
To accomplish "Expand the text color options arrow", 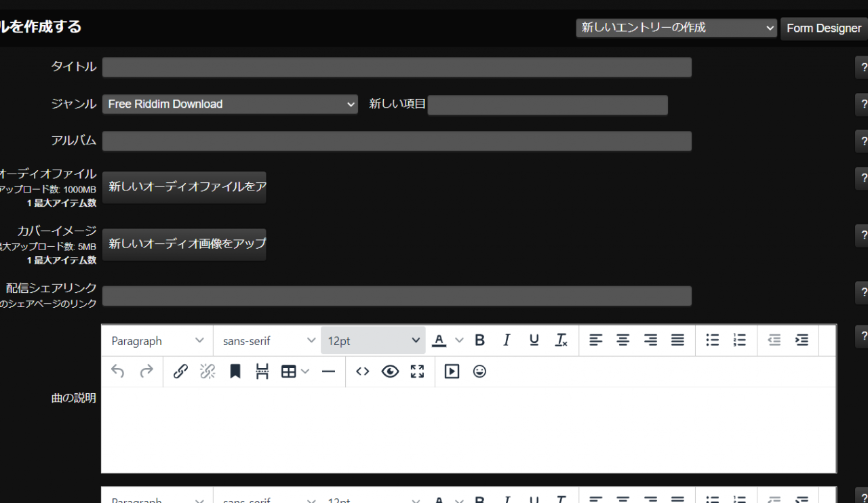I will [x=459, y=340].
